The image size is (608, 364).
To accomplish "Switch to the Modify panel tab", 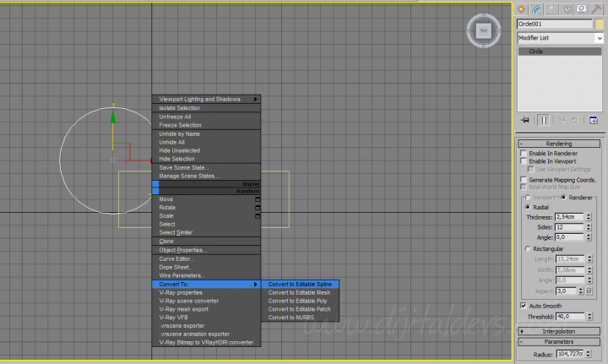I will (x=536, y=8).
